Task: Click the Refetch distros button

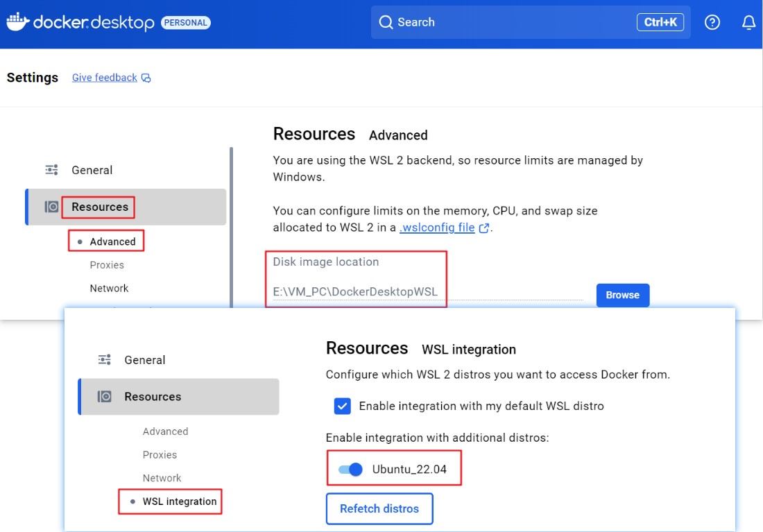Action: [379, 508]
